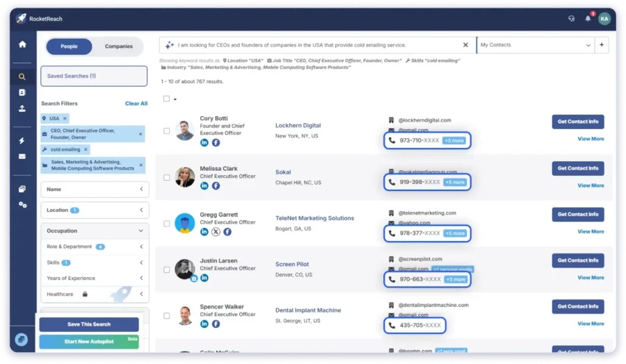Screen dimensions: 626x364
Task: Click Start New Autopilot button
Action: coord(89,342)
